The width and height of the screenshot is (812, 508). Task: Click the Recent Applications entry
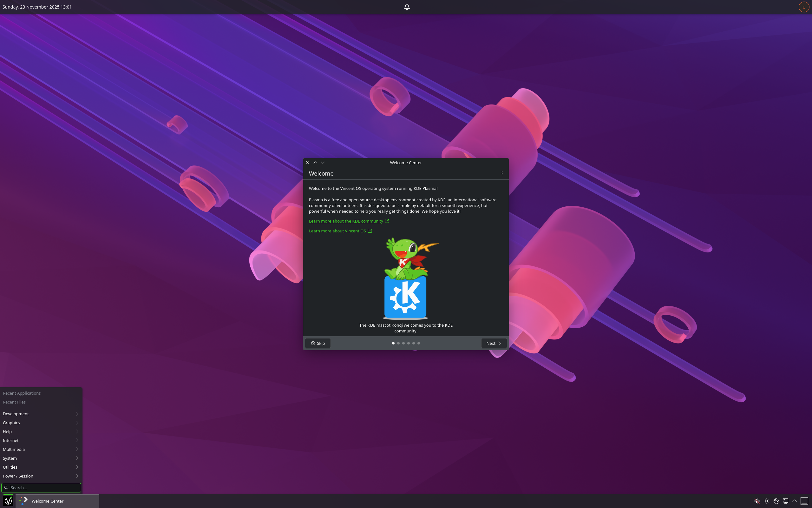(x=41, y=393)
